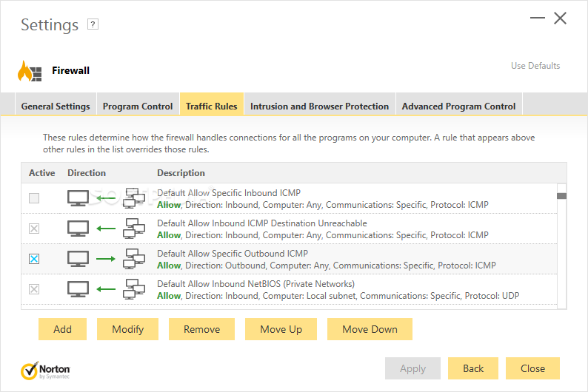Select the Default Allow Inbound NetBIOS rule description
The width and height of the screenshot is (588, 392).
point(255,284)
